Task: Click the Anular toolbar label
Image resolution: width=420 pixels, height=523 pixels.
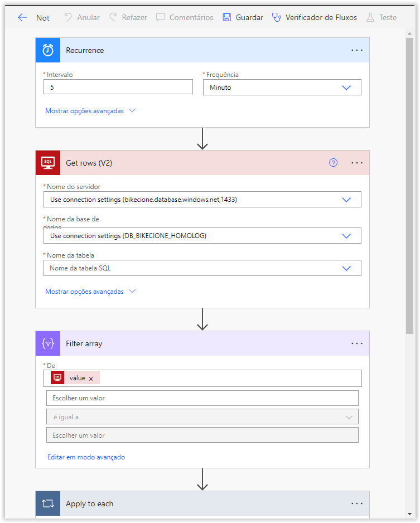Action: click(x=88, y=17)
